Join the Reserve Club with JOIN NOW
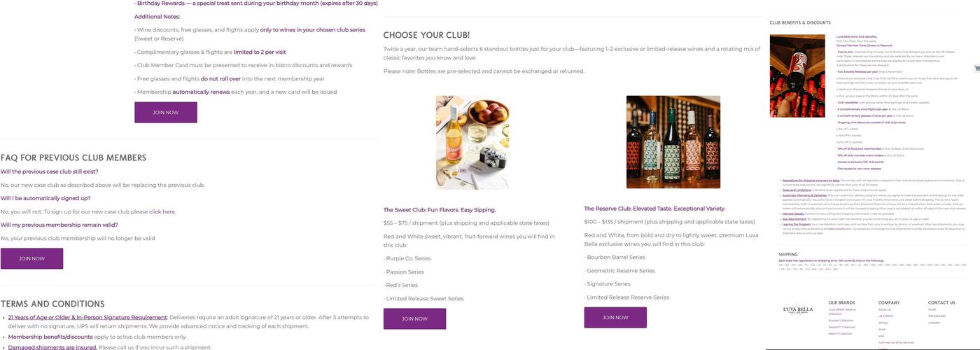980x350 pixels. (615, 317)
